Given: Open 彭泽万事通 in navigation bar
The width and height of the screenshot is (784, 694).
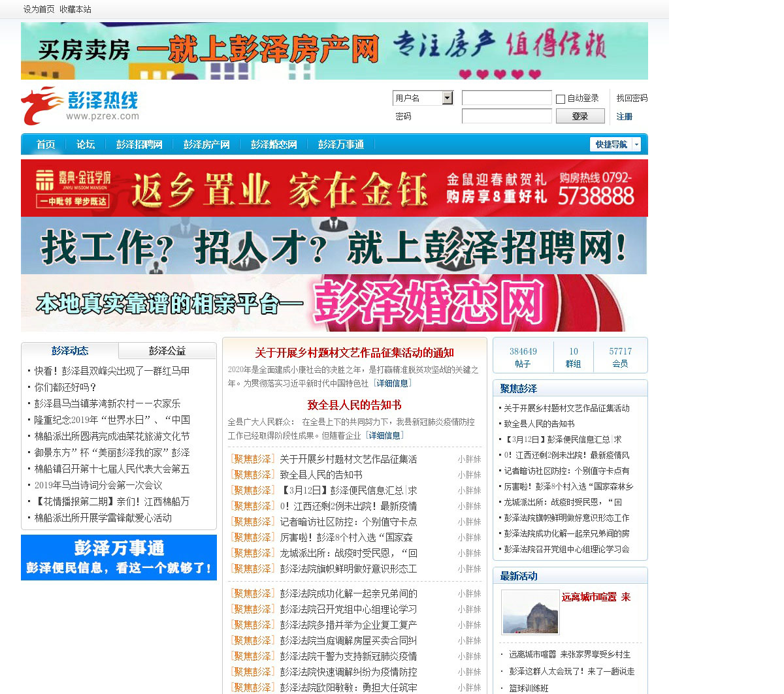Looking at the screenshot, I should (341, 144).
